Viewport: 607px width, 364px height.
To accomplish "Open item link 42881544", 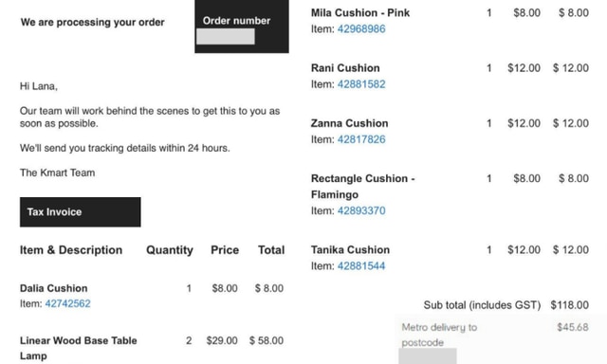I will pos(361,266).
